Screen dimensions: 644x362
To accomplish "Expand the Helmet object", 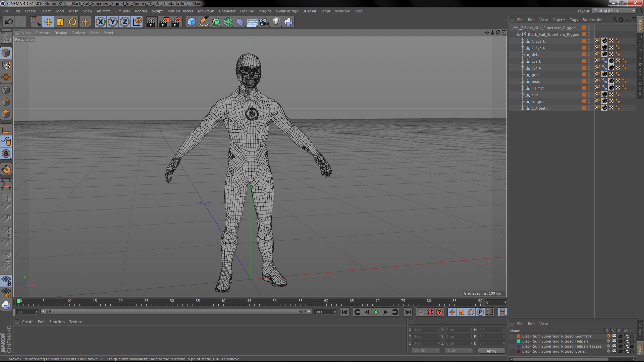I will (x=522, y=88).
